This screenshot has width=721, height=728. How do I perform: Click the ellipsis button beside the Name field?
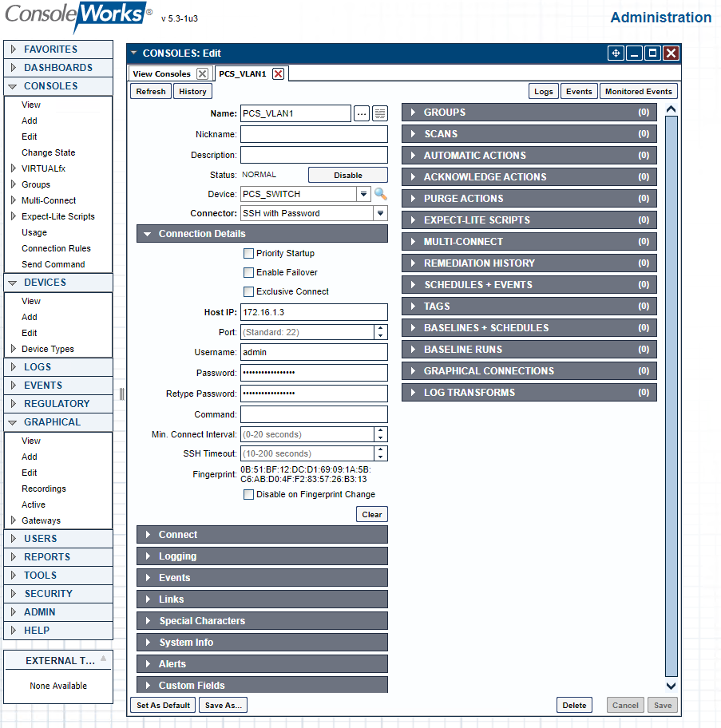tap(361, 113)
